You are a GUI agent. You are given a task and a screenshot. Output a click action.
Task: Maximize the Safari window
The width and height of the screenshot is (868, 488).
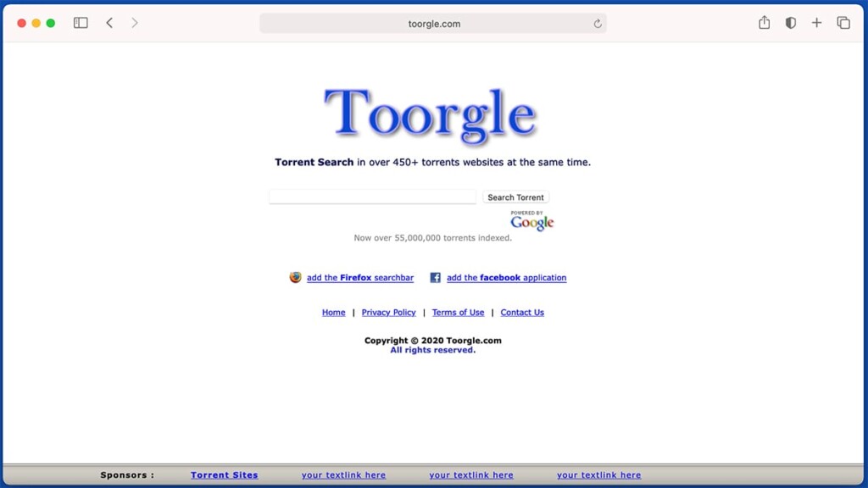[51, 23]
